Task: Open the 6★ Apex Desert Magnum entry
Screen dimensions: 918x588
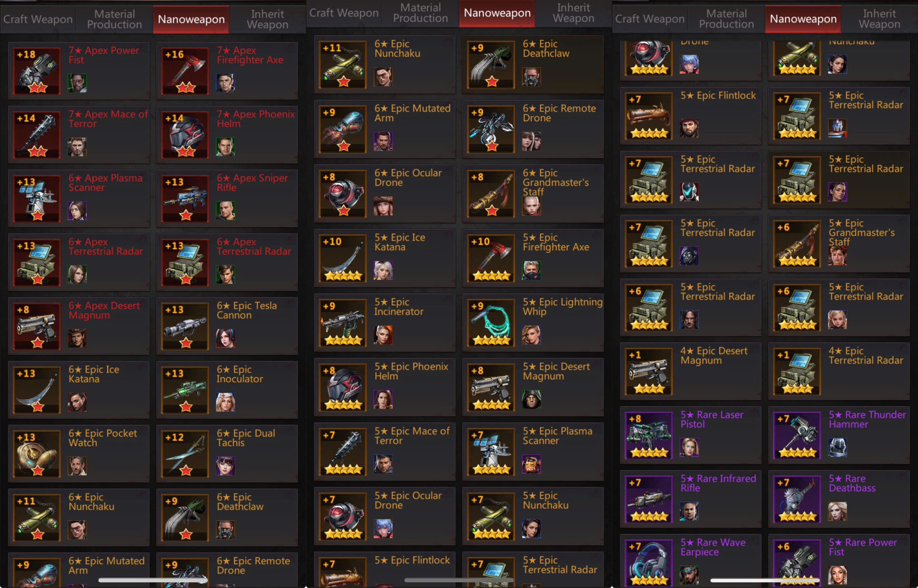Action: (x=79, y=326)
